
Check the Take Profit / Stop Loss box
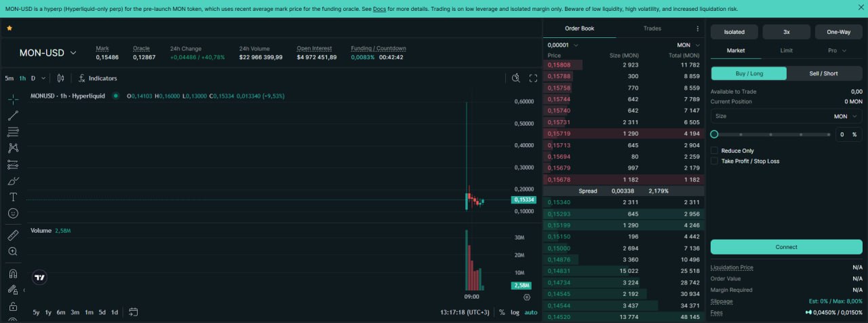(x=714, y=161)
